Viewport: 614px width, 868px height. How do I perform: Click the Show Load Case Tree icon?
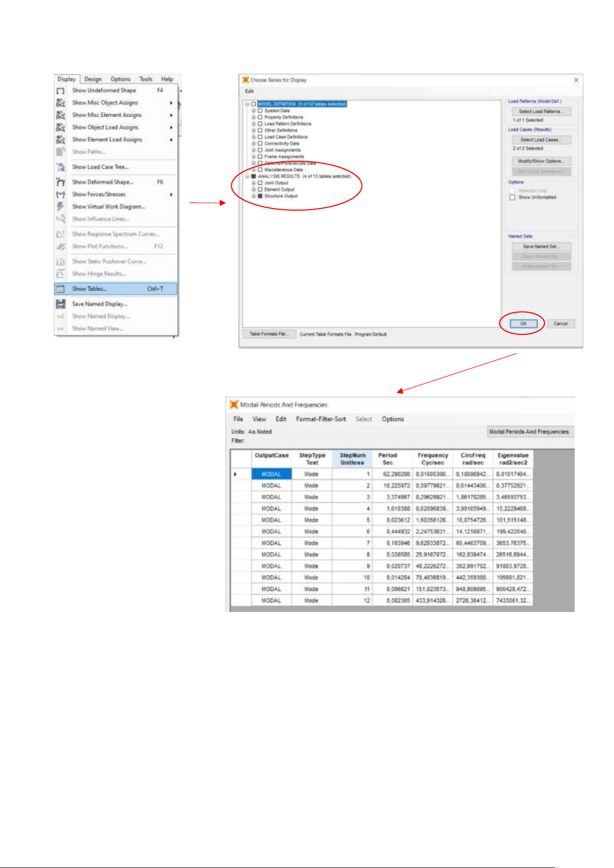[x=60, y=167]
